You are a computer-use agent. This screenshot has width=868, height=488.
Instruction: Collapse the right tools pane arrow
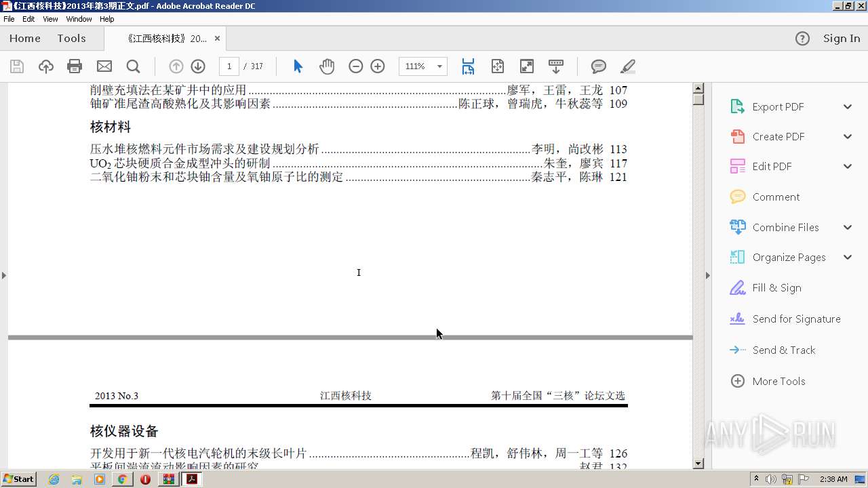(708, 275)
